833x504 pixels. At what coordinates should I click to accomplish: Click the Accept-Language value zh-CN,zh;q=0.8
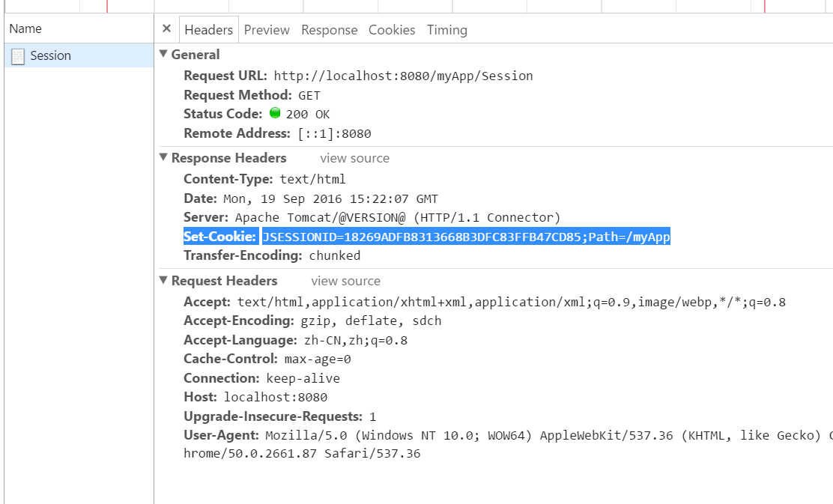356,341
